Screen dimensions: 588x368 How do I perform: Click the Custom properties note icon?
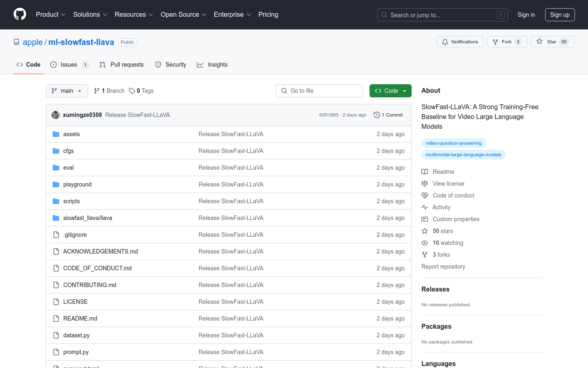tap(425, 219)
